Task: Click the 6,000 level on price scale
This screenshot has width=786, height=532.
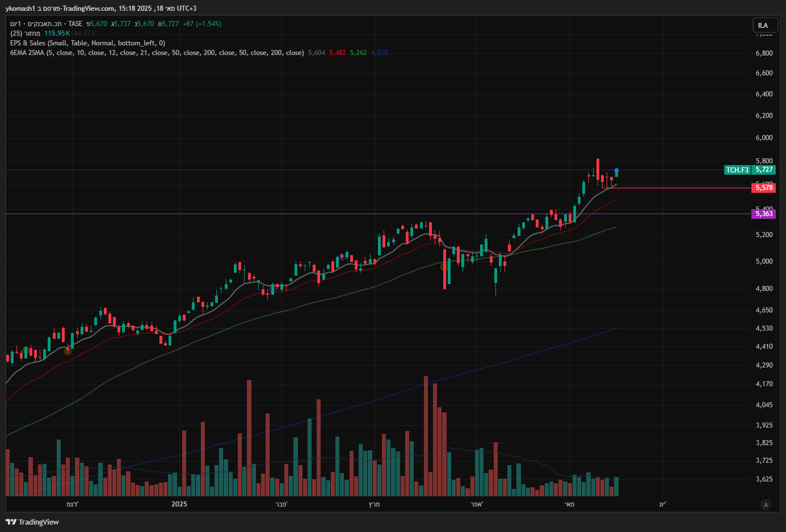Action: tap(764, 138)
